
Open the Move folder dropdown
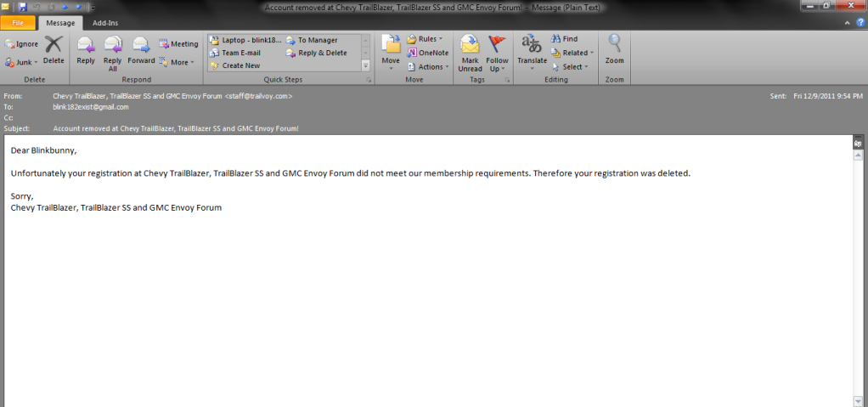391,51
